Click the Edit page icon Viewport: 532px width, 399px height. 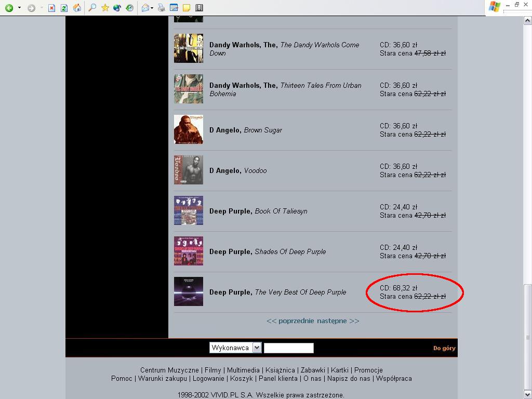pos(174,7)
